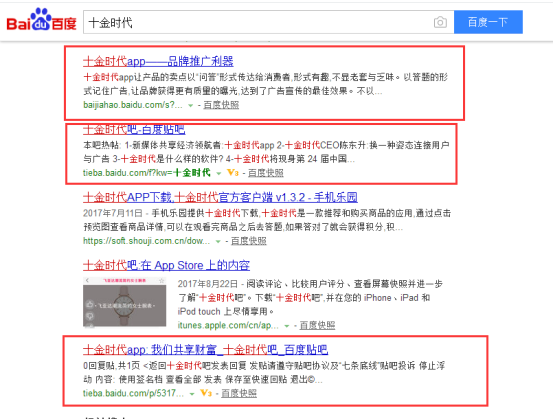Open 百度快照 for itunes.apple.com result
The height and width of the screenshot is (420, 554).
click(x=317, y=325)
